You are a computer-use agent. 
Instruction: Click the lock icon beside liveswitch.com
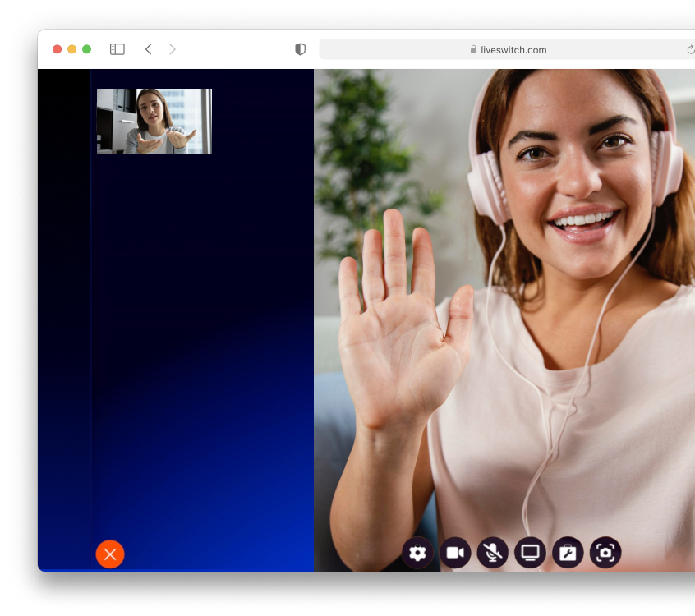pos(474,50)
